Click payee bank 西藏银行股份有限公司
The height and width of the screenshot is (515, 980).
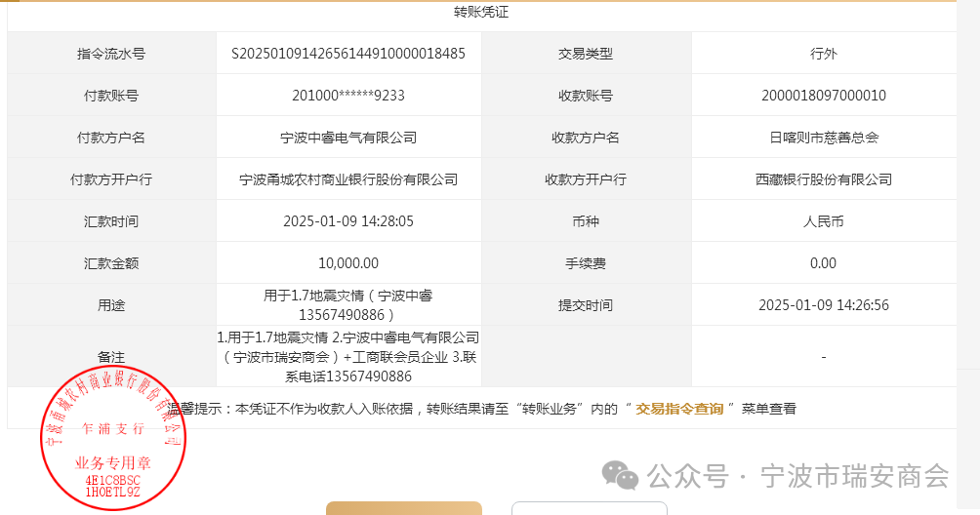[823, 179]
